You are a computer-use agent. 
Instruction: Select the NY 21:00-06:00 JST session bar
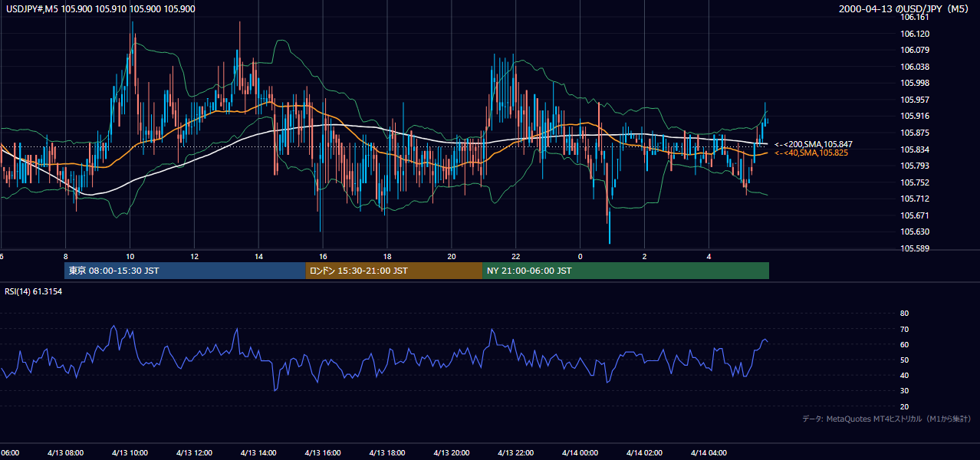[x=626, y=271]
